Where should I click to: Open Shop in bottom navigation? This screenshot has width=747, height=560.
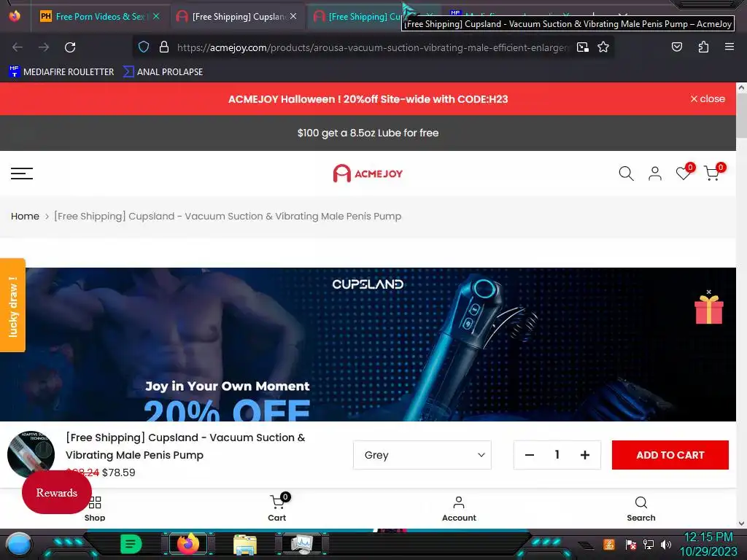95,508
